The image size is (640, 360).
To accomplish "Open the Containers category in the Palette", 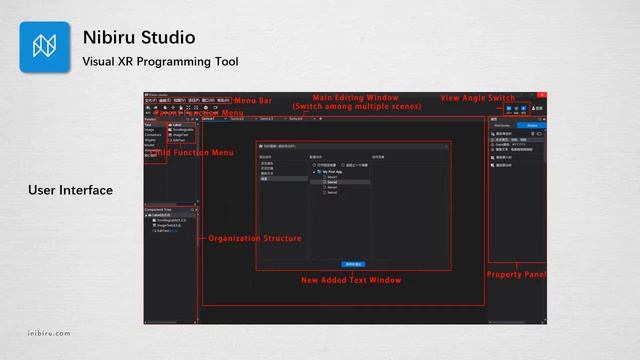I will pyautogui.click(x=153, y=135).
